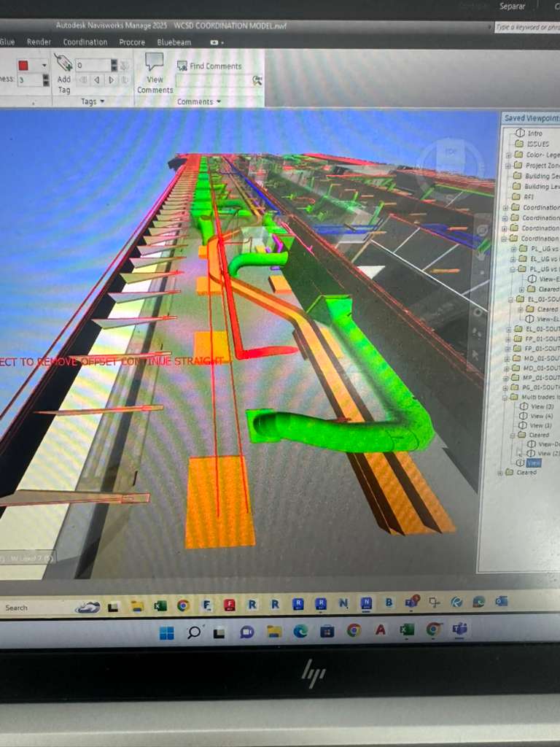560x747 pixels.
Task: Click the Add Tag icon
Action: 63,63
